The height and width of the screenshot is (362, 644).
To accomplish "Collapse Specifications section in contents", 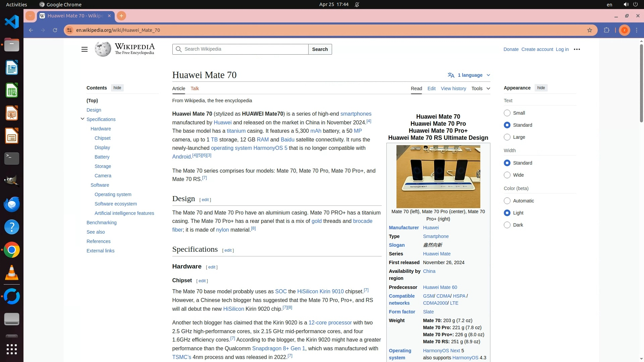I will [83, 119].
